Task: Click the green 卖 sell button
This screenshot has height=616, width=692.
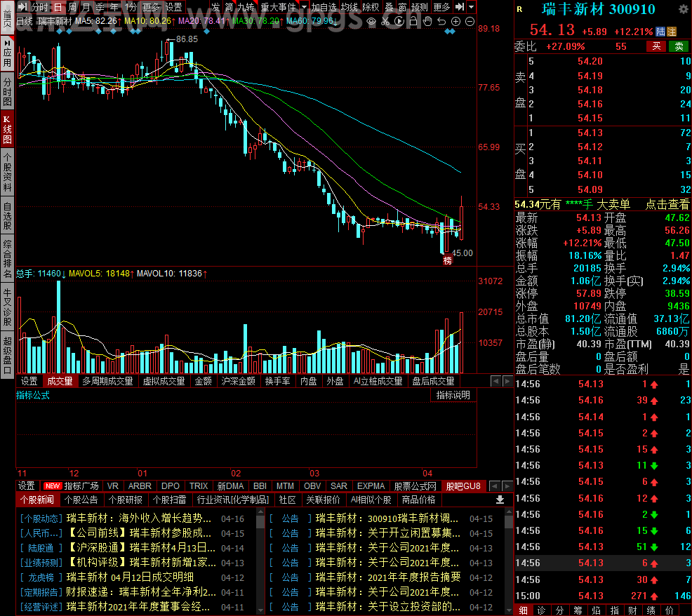Action: (679, 46)
